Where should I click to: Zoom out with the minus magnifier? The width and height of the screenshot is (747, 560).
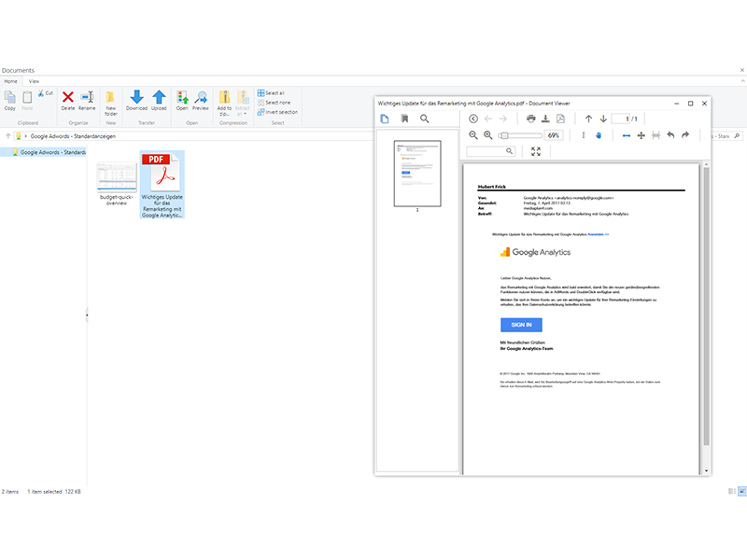[x=473, y=135]
